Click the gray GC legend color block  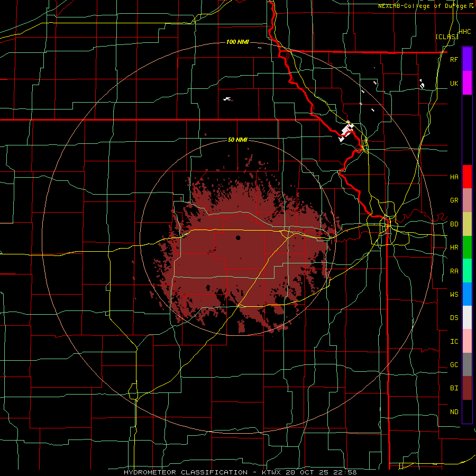pyautogui.click(x=467, y=364)
